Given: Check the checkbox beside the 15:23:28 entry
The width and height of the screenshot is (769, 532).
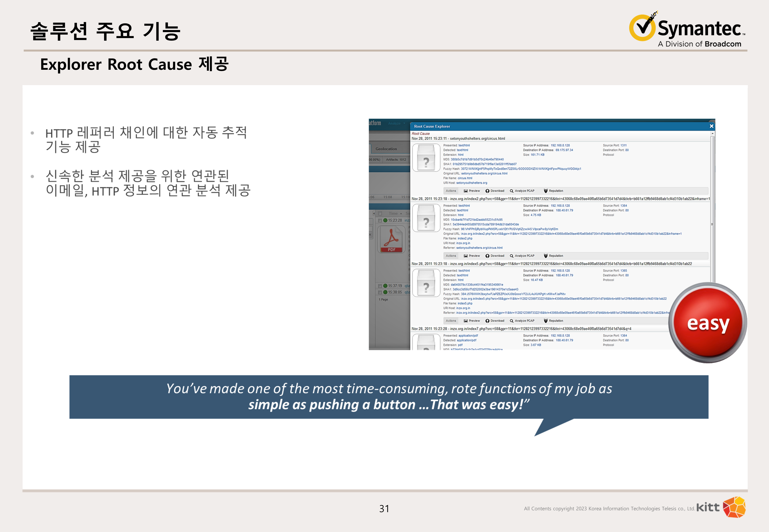Looking at the screenshot, I should click(380, 220).
